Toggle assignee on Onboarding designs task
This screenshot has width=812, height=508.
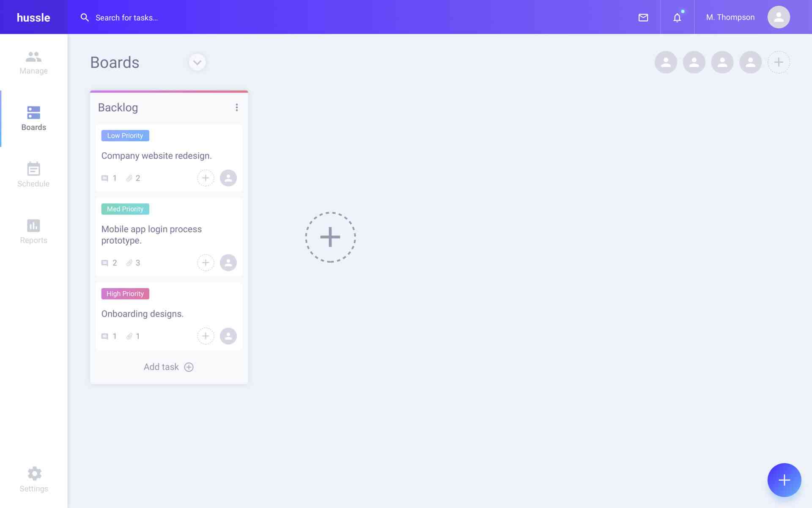click(228, 335)
